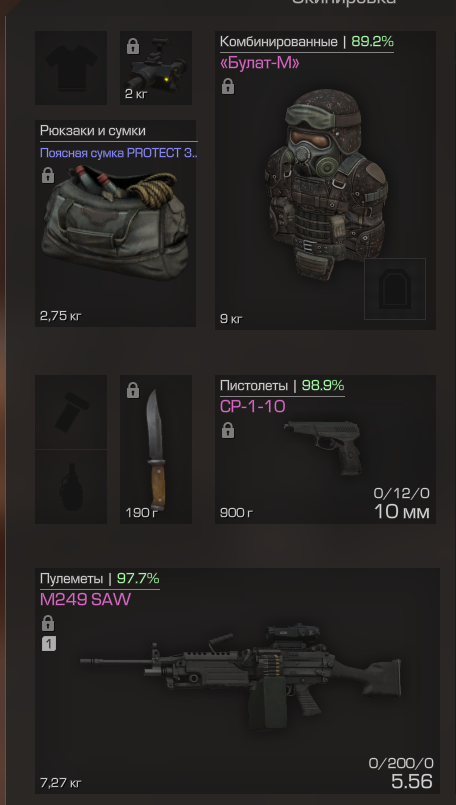This screenshot has height=805, width=456.
Task: Select the M249 SAW machine gun
Action: coord(237,681)
